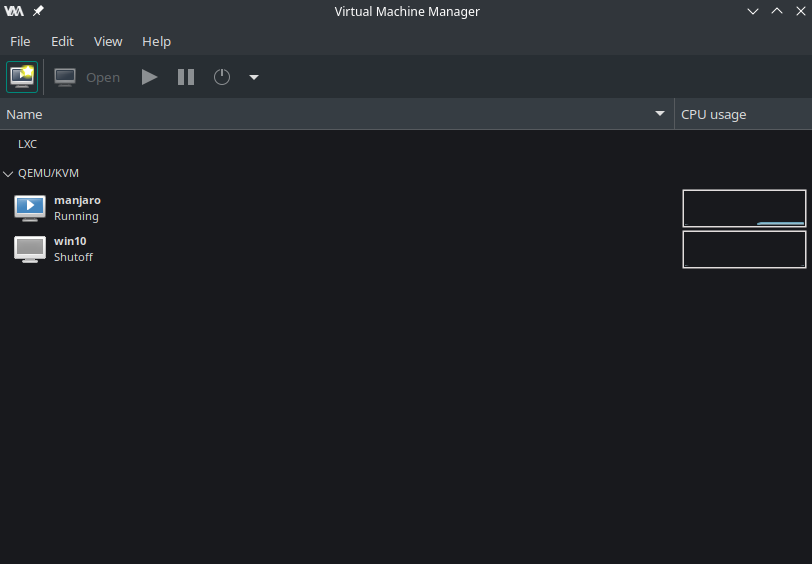Viewport: 812px width, 564px height.
Task: Select the win10 virtual machine name
Action: tap(70, 241)
